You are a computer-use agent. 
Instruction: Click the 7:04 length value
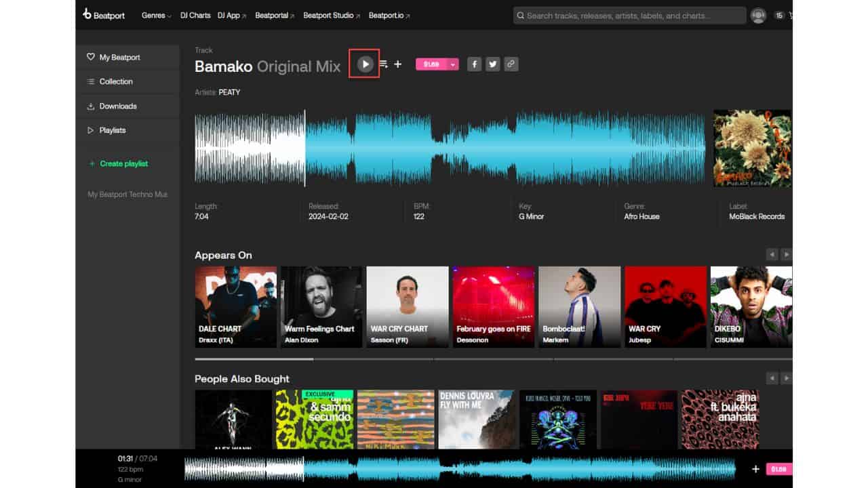(x=202, y=216)
